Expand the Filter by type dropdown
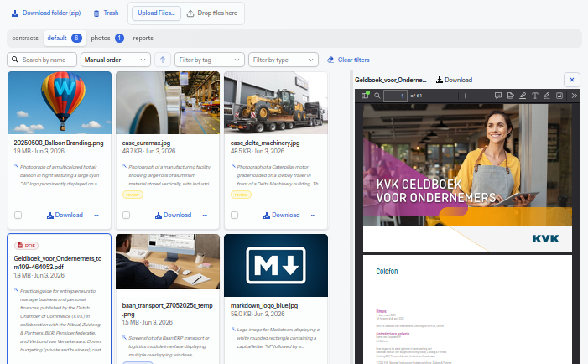 click(284, 60)
